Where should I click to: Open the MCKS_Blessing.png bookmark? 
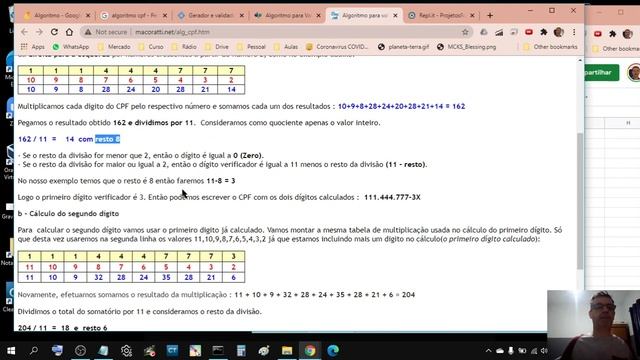[467, 47]
